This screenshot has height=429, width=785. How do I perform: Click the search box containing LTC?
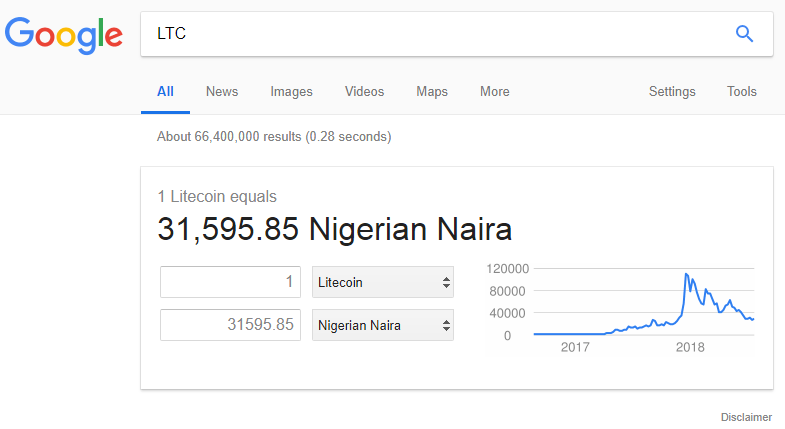click(x=457, y=34)
